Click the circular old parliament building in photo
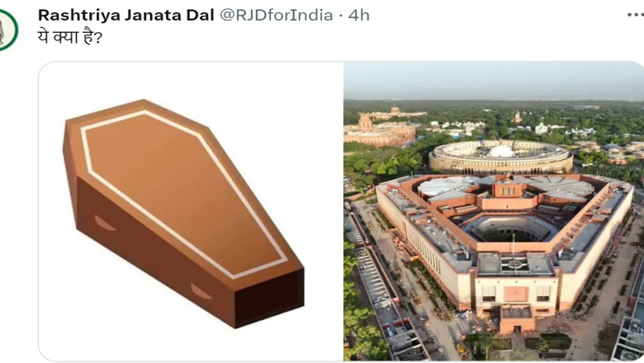This screenshot has width=644, height=363. click(x=500, y=156)
